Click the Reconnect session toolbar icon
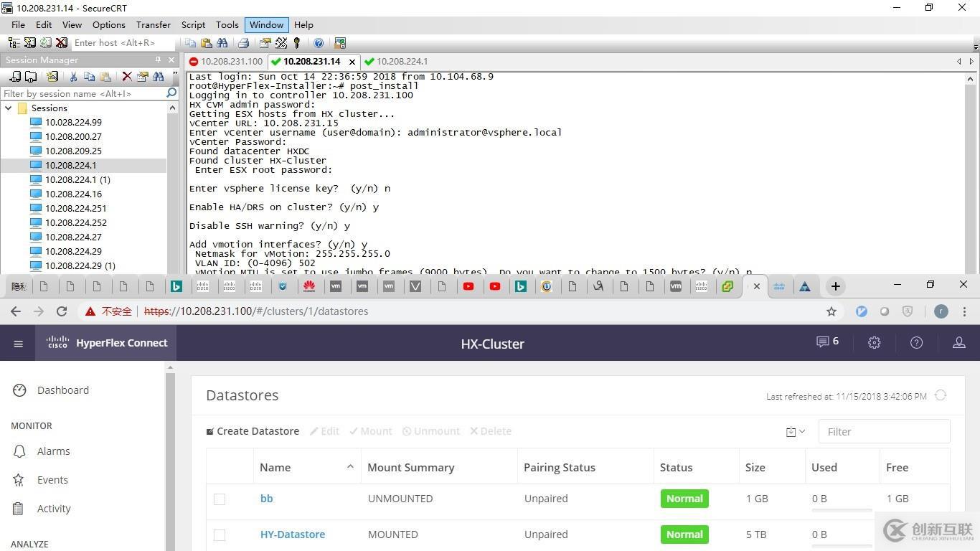This screenshot has width=980, height=551. click(x=46, y=43)
